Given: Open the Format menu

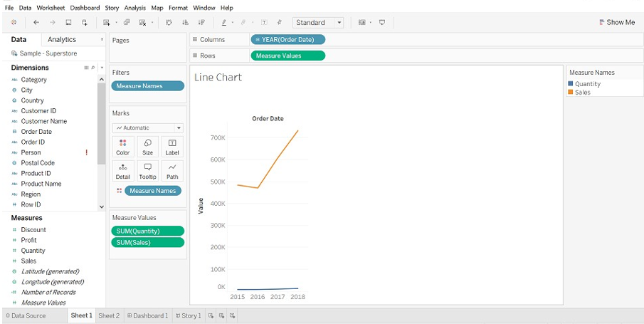Looking at the screenshot, I should click(178, 8).
